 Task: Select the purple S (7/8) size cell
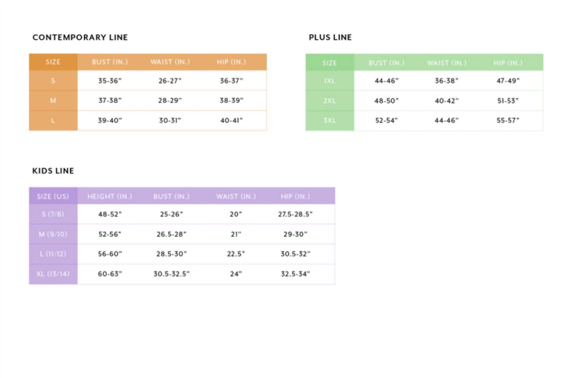53,214
